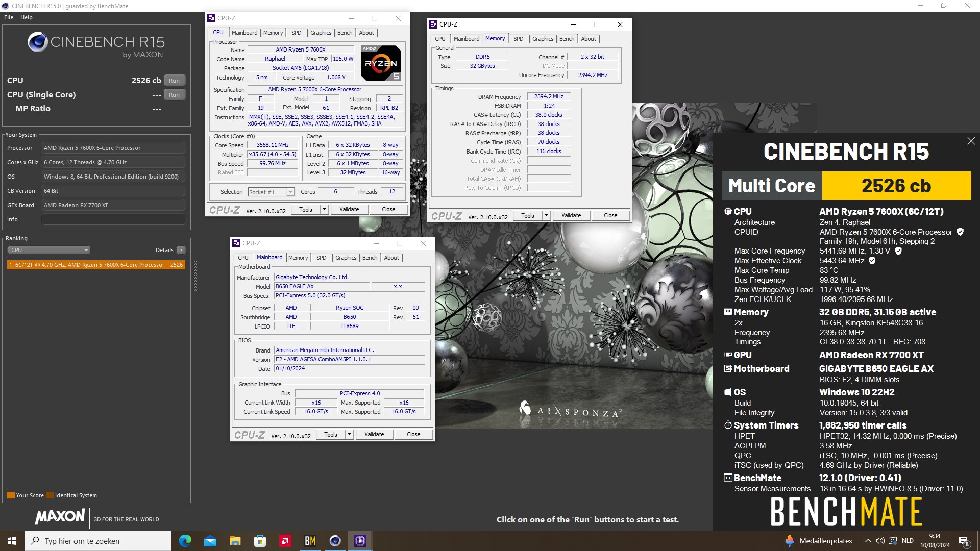
Task: Click CPU-Z icon in Mainboard window titlebar
Action: click(236, 243)
